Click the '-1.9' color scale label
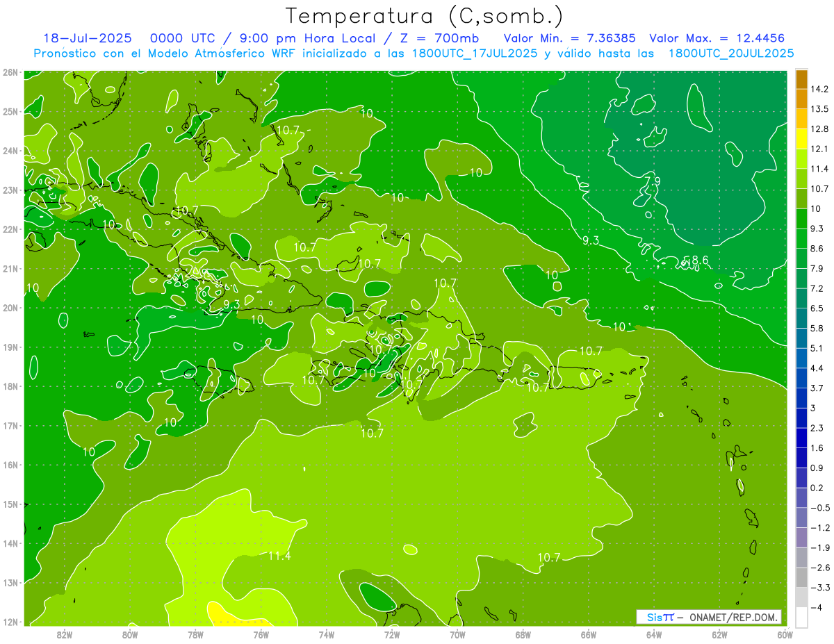This screenshot has width=834, height=644. click(819, 547)
